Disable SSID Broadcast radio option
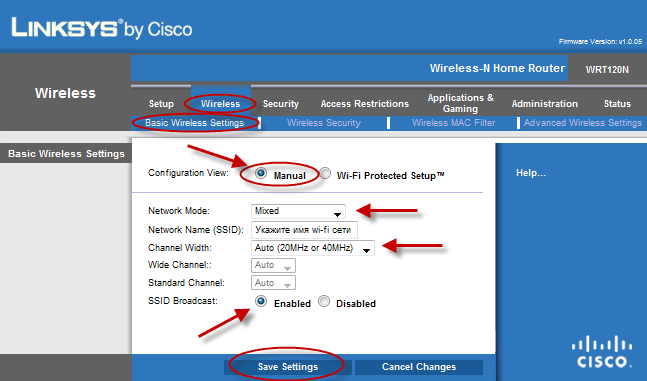Image resolution: width=647 pixels, height=381 pixels. point(324,301)
